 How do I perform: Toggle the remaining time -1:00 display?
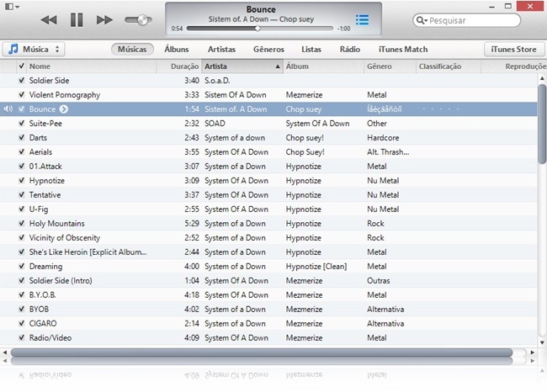click(x=344, y=29)
